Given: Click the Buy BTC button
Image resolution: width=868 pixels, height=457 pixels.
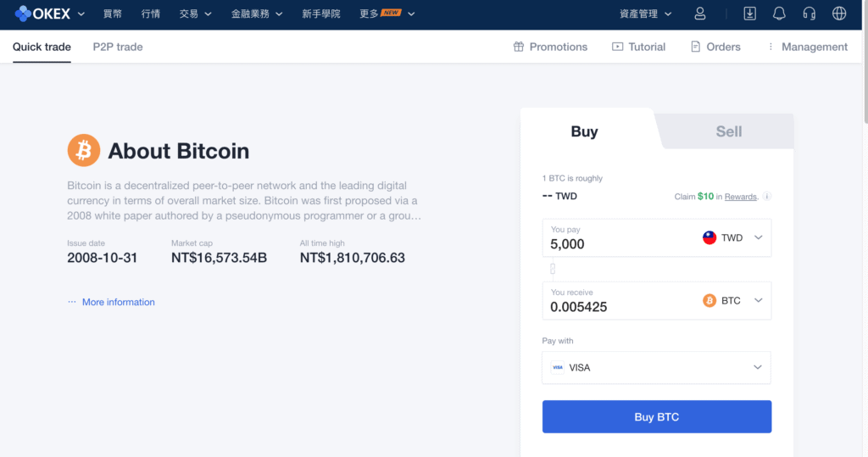Looking at the screenshot, I should coord(657,416).
